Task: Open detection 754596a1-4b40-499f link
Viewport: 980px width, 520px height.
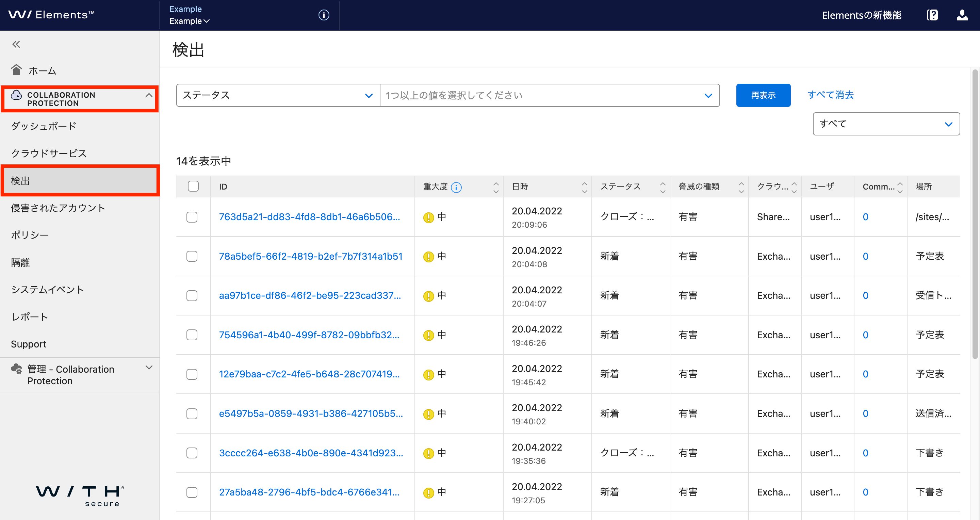Action: point(309,335)
